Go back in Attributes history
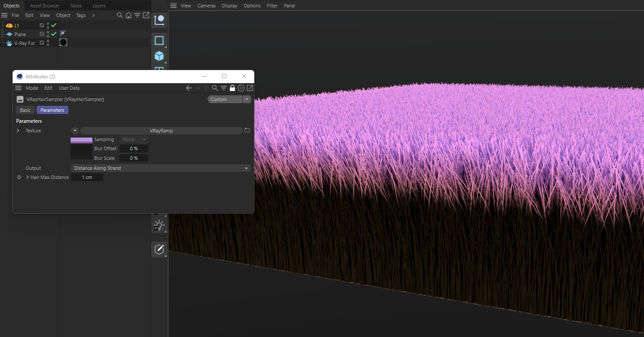 (189, 88)
